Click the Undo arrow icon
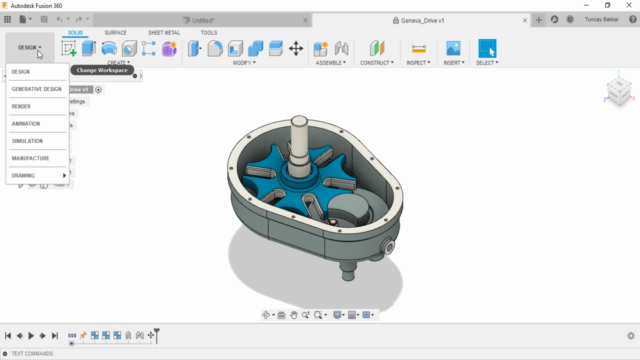The image size is (640, 360). point(60,19)
